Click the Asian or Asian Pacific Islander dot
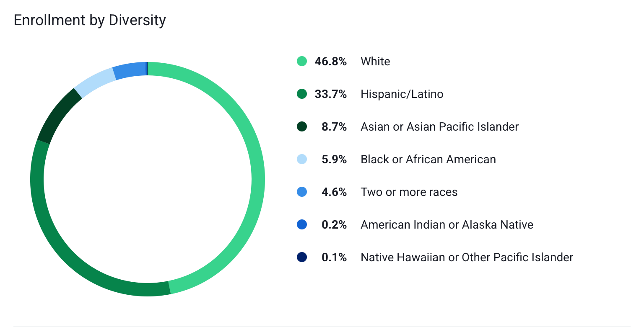The height and width of the screenshot is (327, 644). tap(302, 126)
